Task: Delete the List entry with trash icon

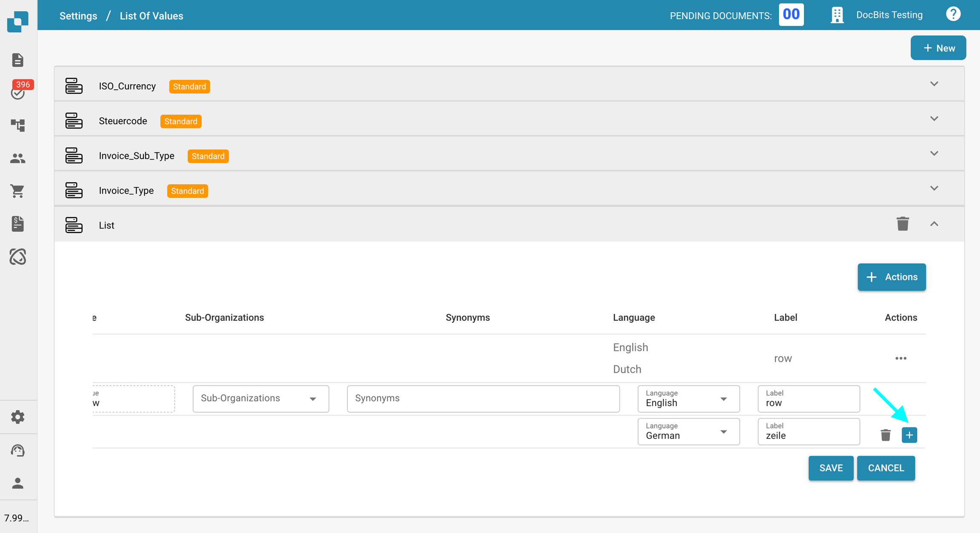Action: pos(903,224)
